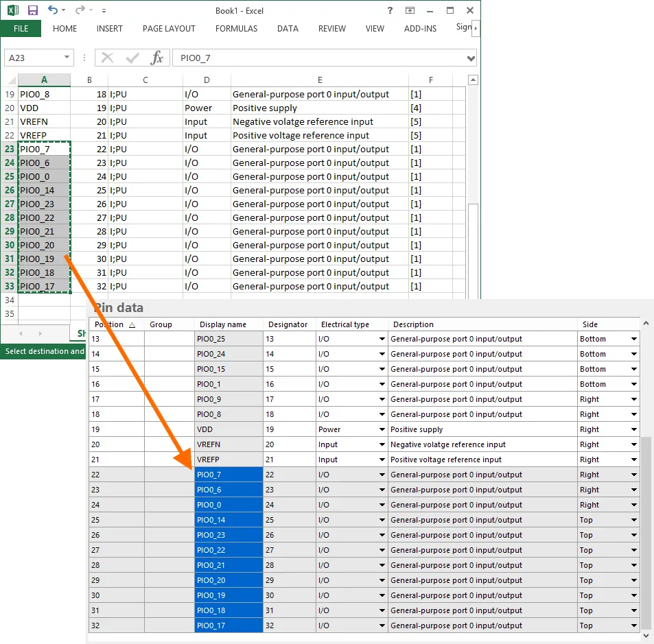Click the FILE menu button
Viewport: 654px width, 644px height.
(21, 29)
